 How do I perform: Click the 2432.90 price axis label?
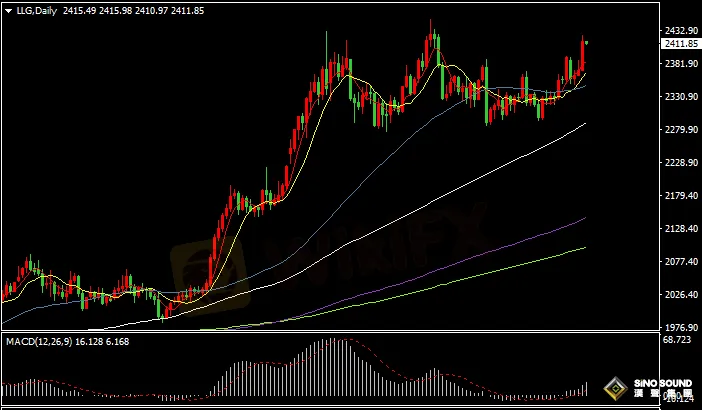(x=680, y=31)
